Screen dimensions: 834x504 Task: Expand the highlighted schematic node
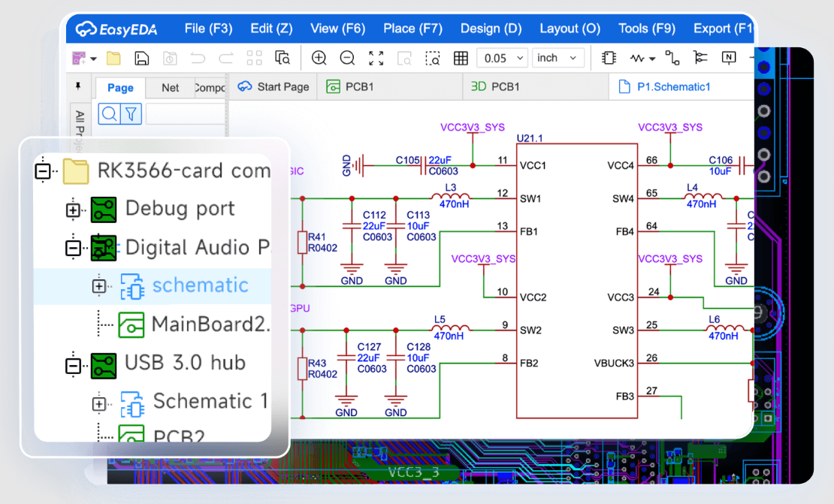coord(99,286)
